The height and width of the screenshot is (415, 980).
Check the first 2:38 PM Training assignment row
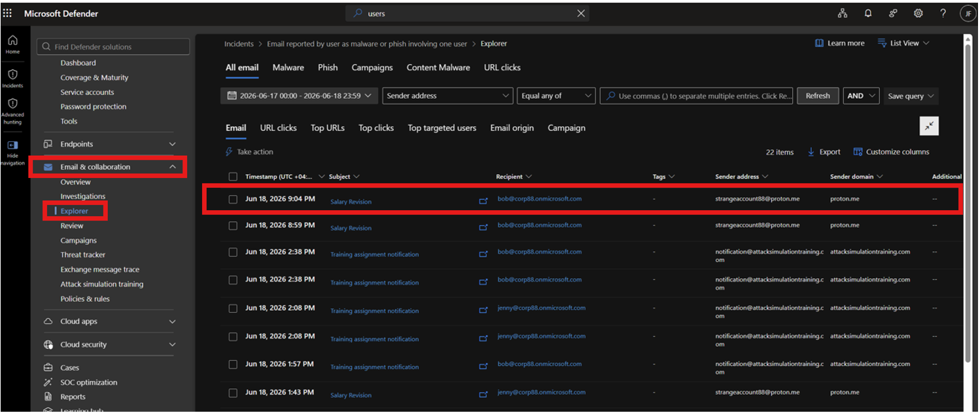[233, 252]
